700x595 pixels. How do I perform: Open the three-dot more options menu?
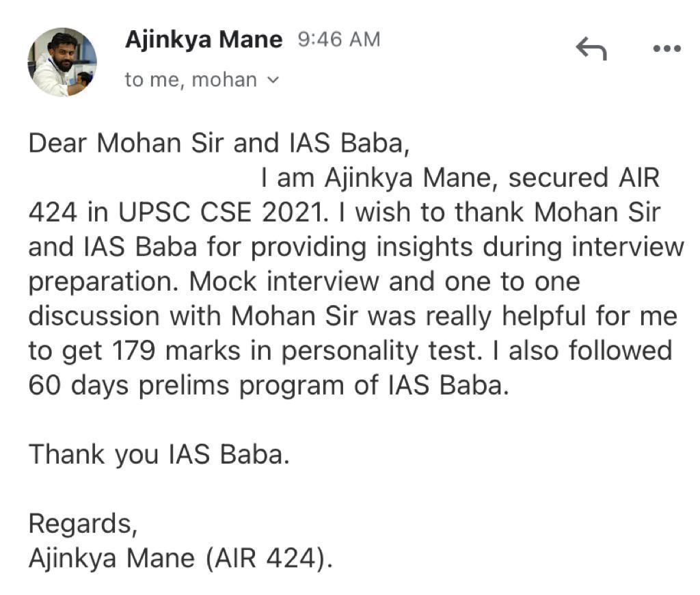coord(667,49)
